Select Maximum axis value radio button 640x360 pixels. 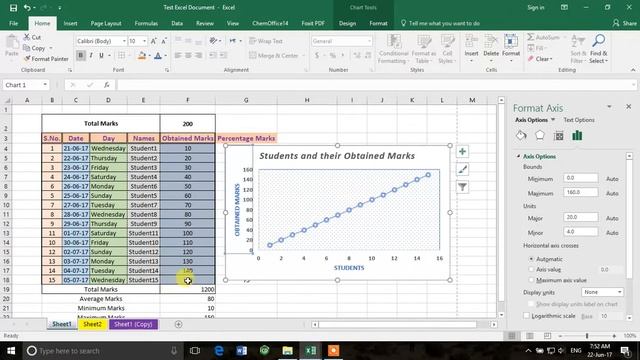(x=531, y=280)
